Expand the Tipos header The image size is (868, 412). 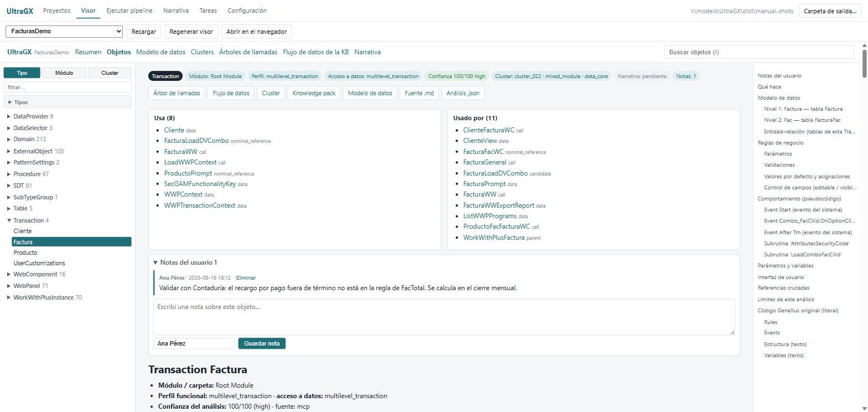pyautogui.click(x=68, y=102)
